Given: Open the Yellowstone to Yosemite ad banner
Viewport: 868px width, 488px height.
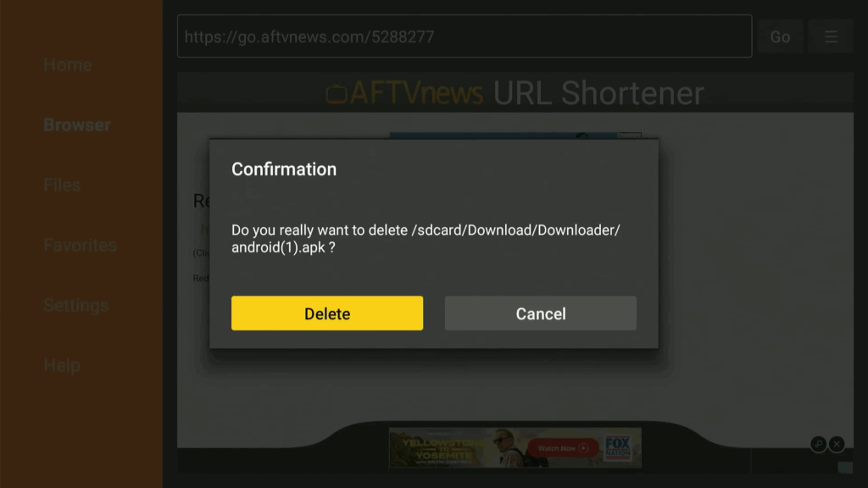Looking at the screenshot, I should pyautogui.click(x=515, y=447).
